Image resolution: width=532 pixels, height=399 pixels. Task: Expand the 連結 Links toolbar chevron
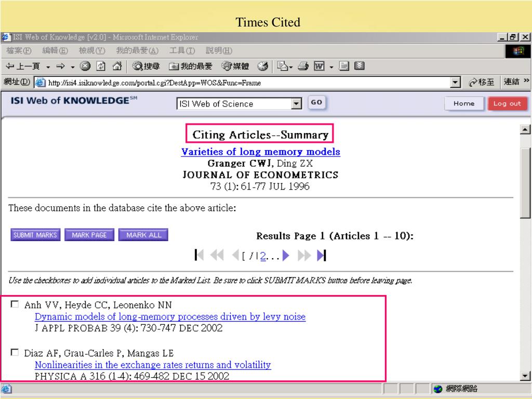[x=526, y=81]
